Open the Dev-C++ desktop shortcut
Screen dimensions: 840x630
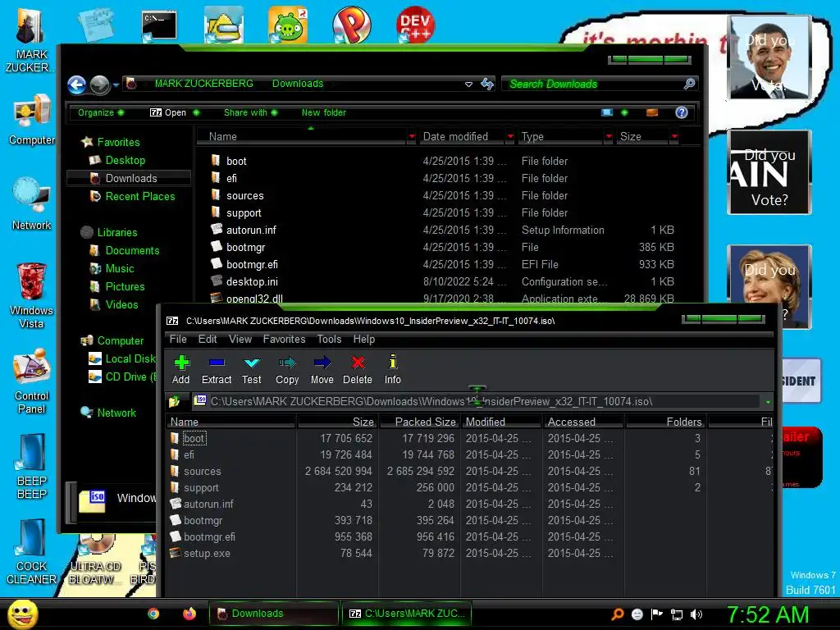pyautogui.click(x=415, y=24)
